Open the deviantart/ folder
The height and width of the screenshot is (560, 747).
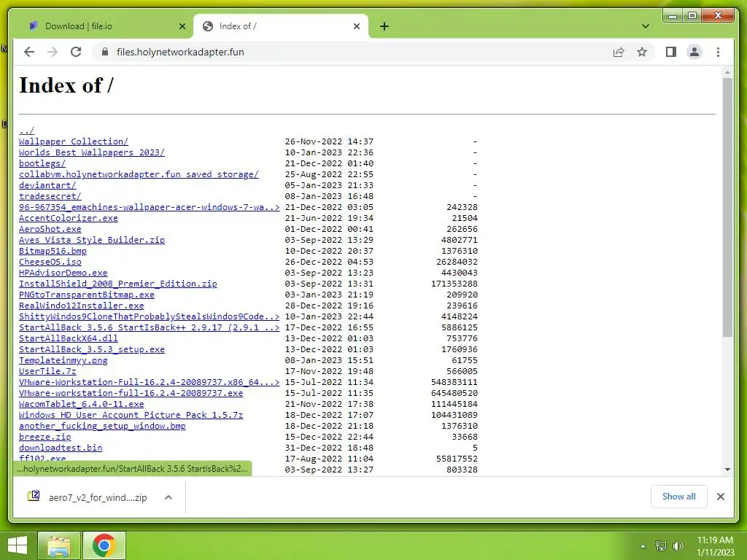coord(47,185)
